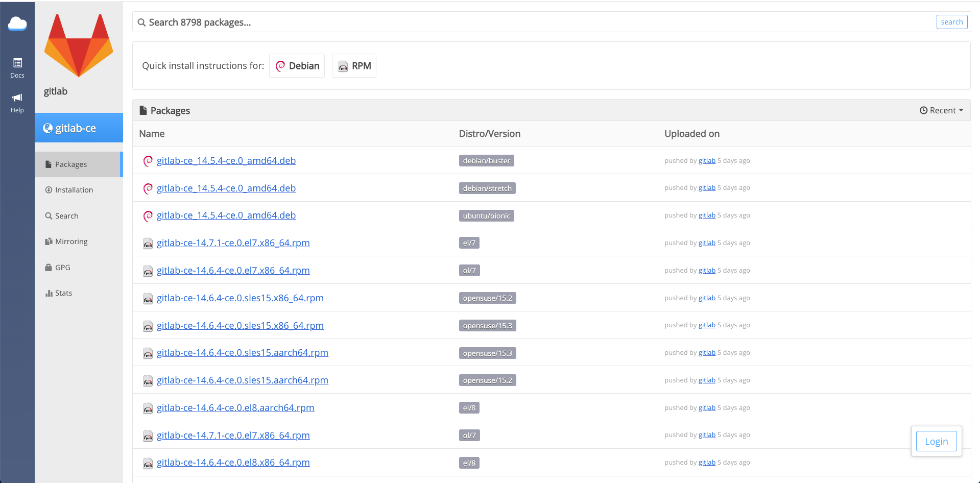Click the packagecloud cloud logo icon
Screen dimensions: 980x483
[x=17, y=23]
